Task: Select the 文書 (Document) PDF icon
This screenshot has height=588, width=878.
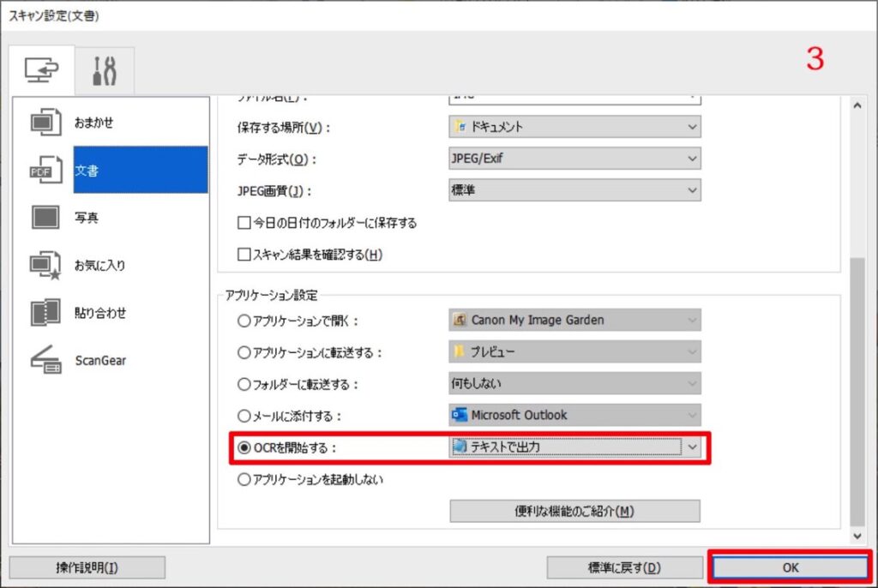Action: (x=46, y=170)
